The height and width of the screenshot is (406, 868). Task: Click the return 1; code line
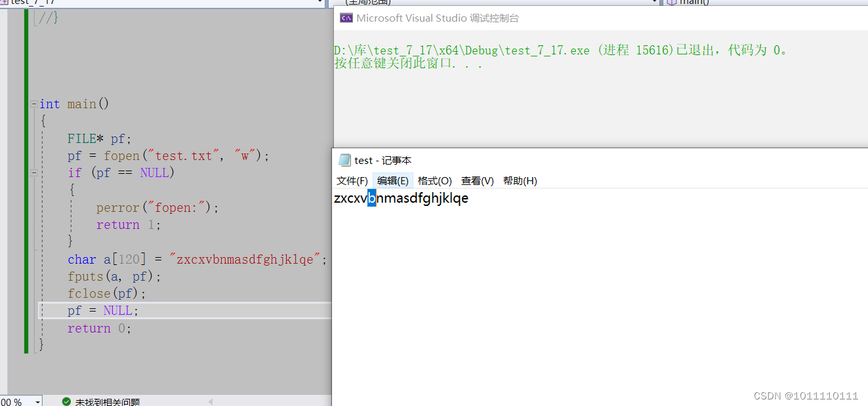point(129,225)
